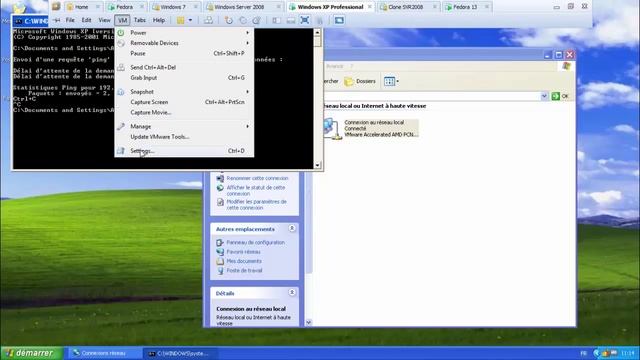The width and height of the screenshot is (640, 360).
Task: Switch to the Home tab
Action: tap(82, 7)
